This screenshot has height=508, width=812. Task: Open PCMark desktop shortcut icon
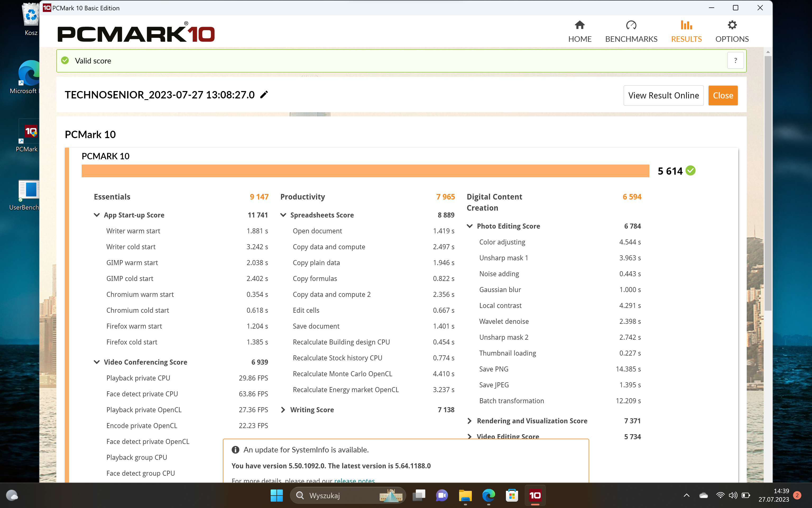29,136
